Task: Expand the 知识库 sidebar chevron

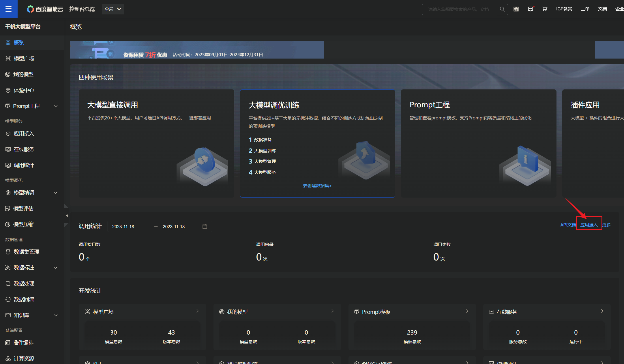Action: tap(56, 315)
